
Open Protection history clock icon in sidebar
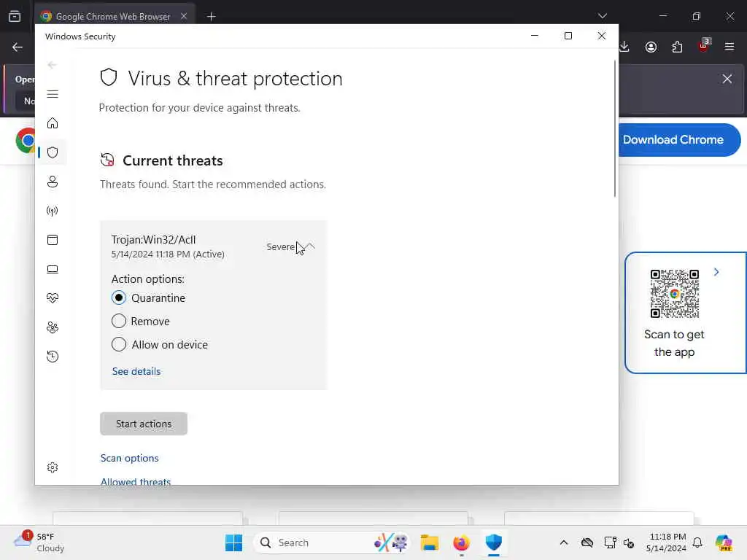click(53, 356)
